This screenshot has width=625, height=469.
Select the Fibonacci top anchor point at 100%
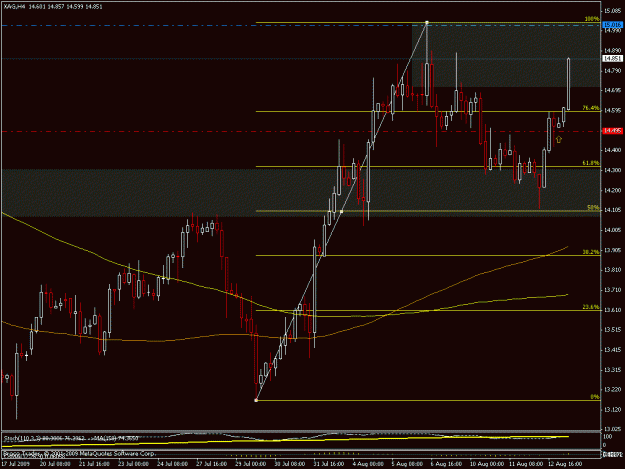[427, 22]
